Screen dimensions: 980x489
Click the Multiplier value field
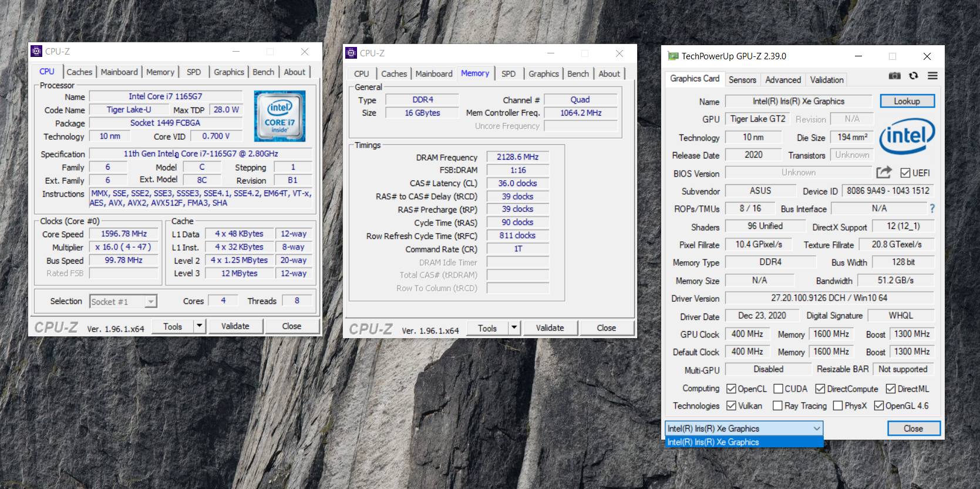pos(124,247)
